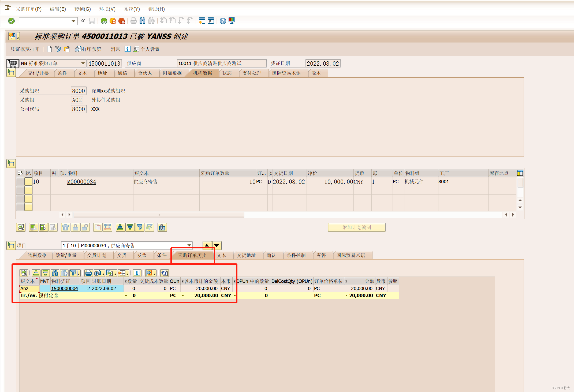574x392 pixels.
Task: Collapse the header section toggle icon
Action: click(x=11, y=72)
